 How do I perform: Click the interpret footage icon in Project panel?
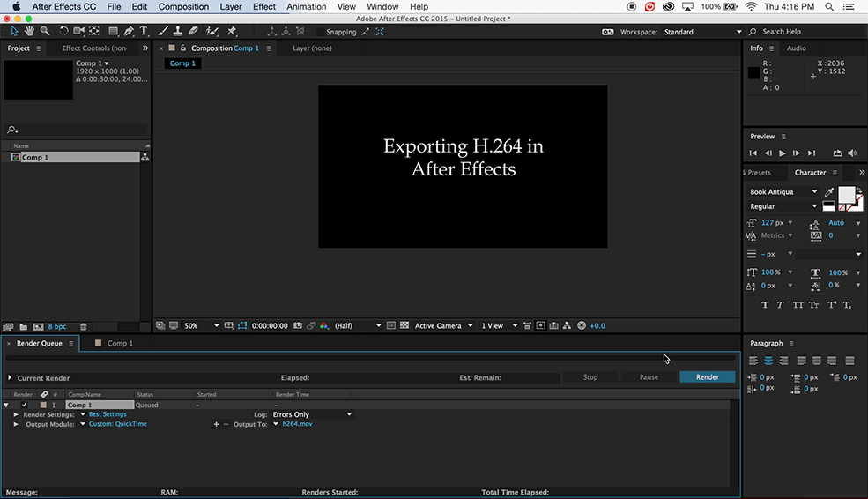point(8,327)
